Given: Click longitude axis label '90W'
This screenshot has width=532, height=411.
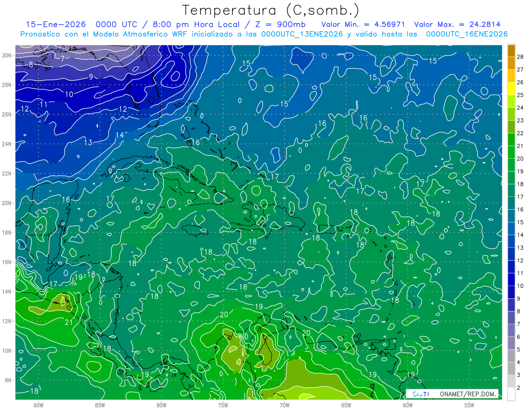Looking at the screenshot, I should 38,406.
